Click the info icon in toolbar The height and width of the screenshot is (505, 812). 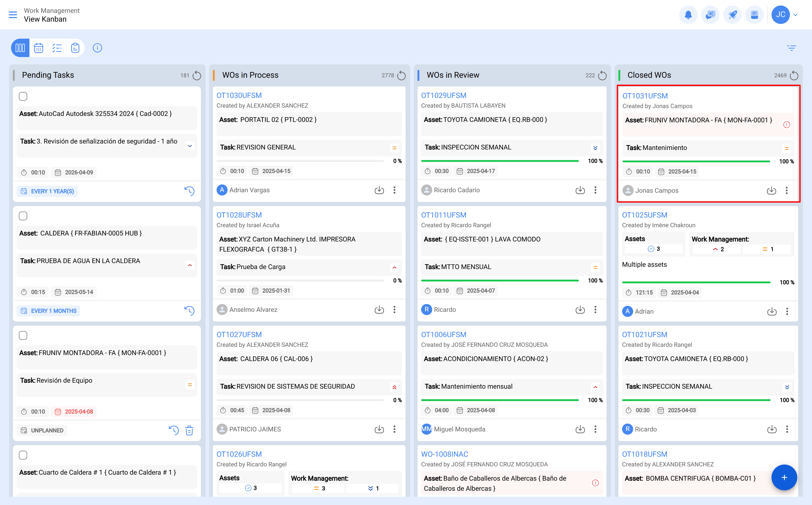click(97, 48)
